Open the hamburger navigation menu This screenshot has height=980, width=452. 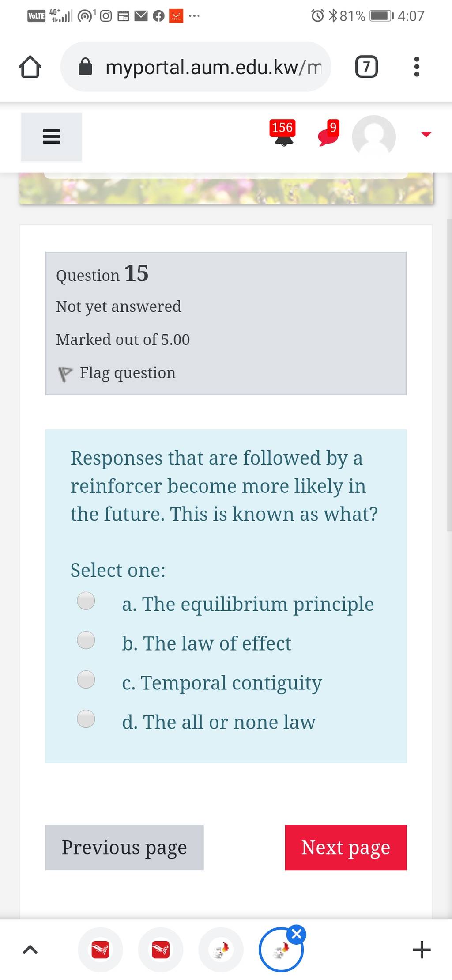click(x=51, y=137)
